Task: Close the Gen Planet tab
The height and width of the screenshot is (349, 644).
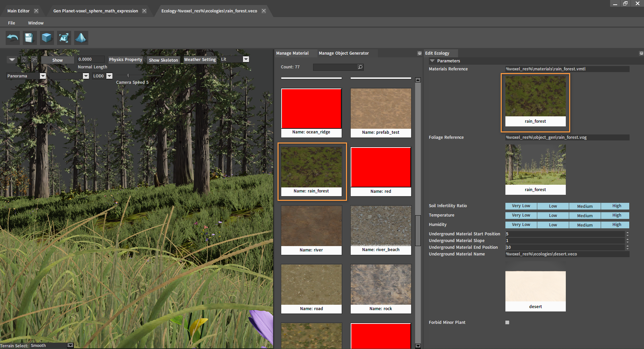Action: pyautogui.click(x=144, y=11)
